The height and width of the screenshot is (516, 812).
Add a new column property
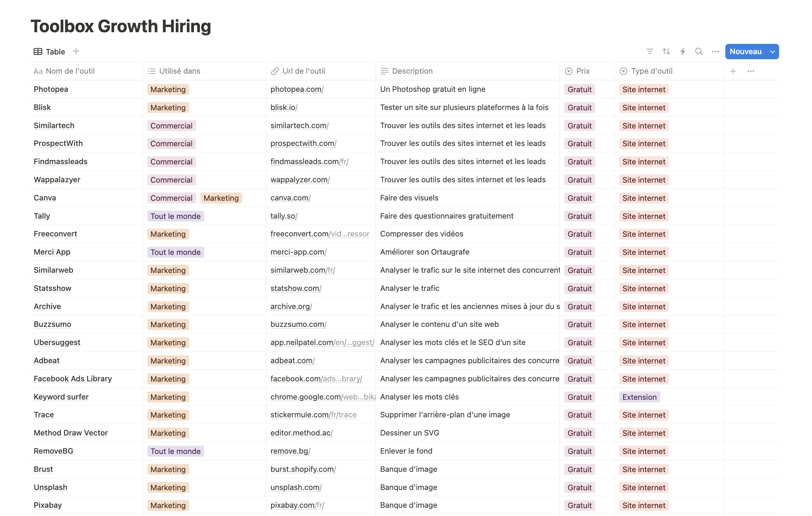733,71
